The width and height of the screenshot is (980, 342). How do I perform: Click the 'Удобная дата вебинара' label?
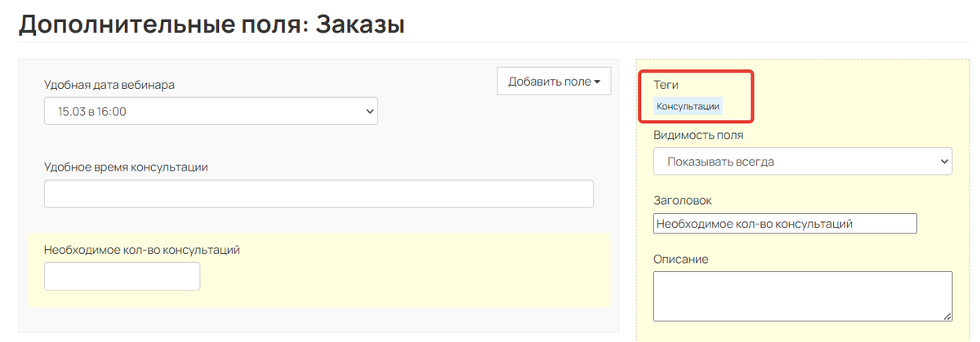(109, 84)
